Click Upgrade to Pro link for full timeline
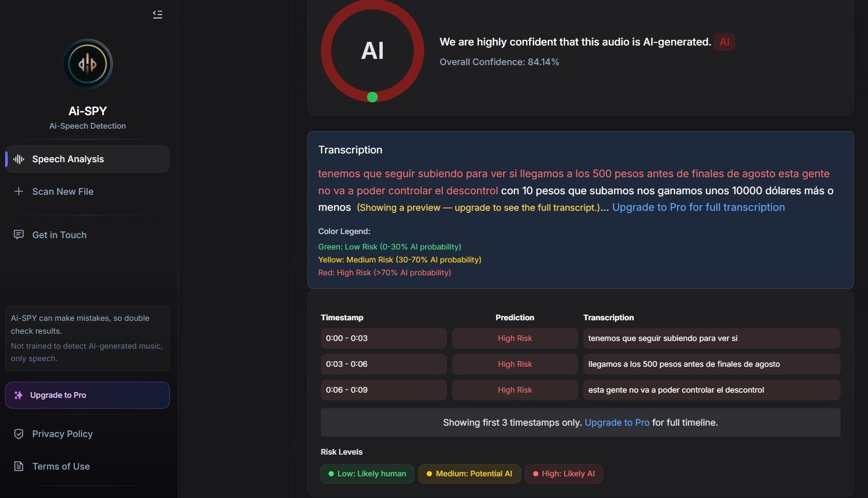Screen dimensions: 868x498 (617, 423)
